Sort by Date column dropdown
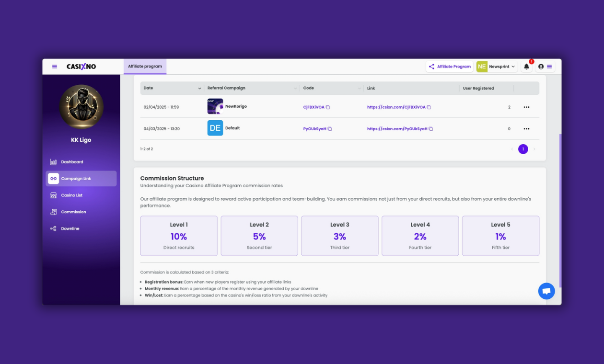The image size is (604, 364). 199,88
